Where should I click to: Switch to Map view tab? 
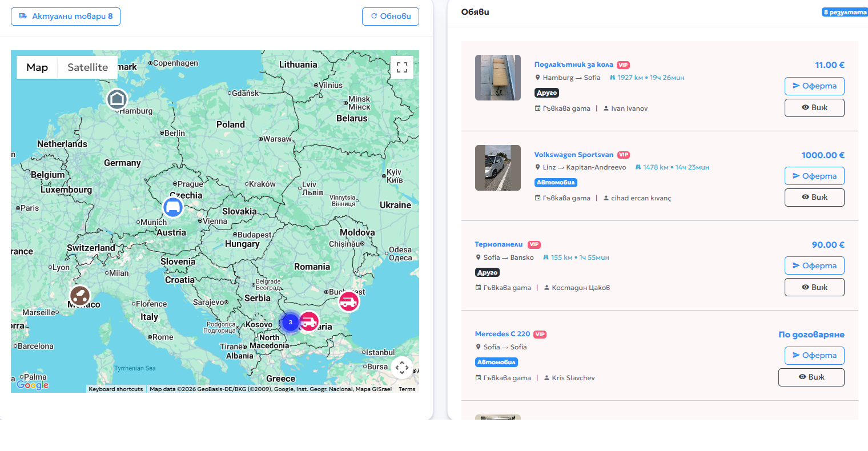(x=37, y=67)
